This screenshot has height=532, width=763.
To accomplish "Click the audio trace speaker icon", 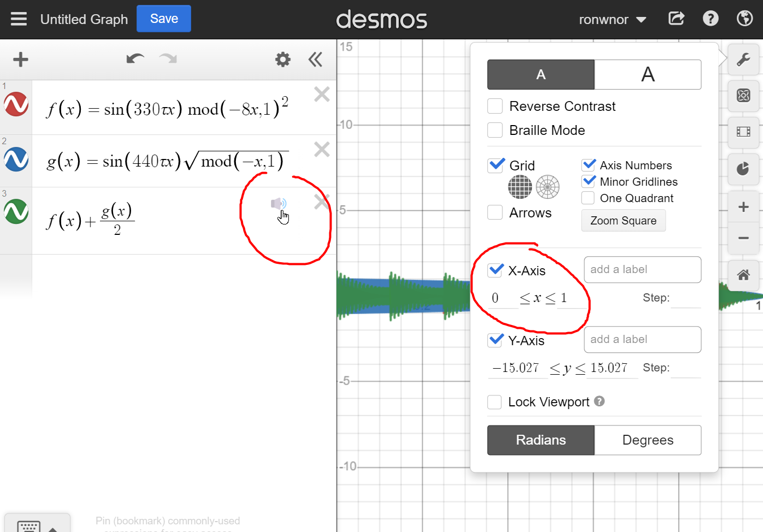I will (279, 204).
